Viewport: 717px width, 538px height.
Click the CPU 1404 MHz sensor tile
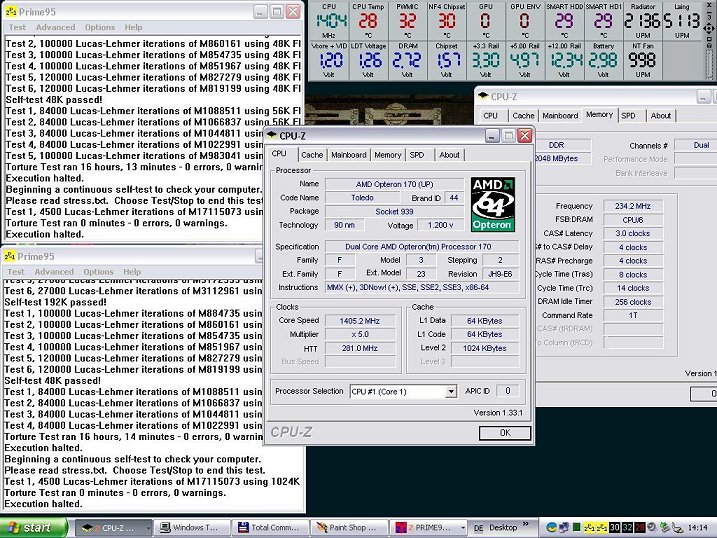point(330,21)
